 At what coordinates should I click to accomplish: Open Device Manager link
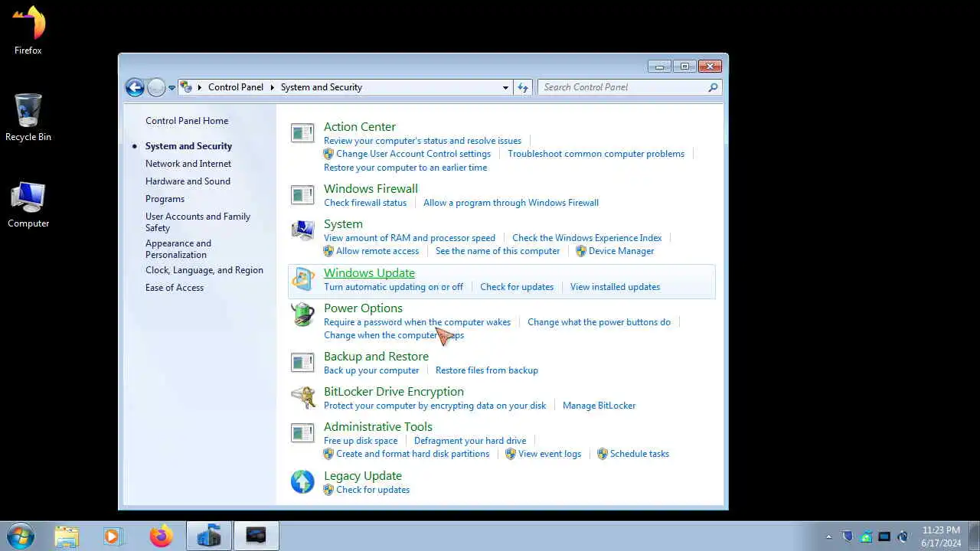click(x=621, y=251)
